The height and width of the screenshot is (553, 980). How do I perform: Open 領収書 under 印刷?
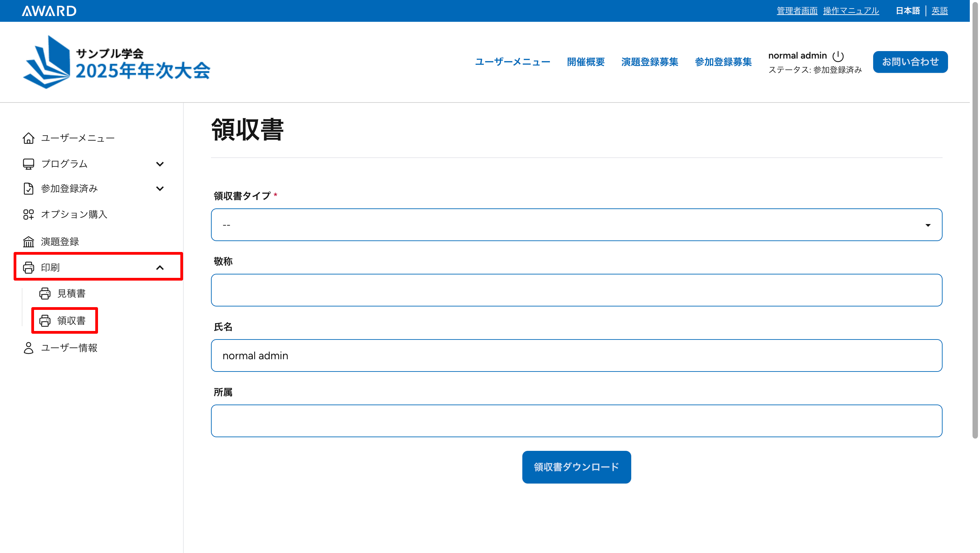71,321
